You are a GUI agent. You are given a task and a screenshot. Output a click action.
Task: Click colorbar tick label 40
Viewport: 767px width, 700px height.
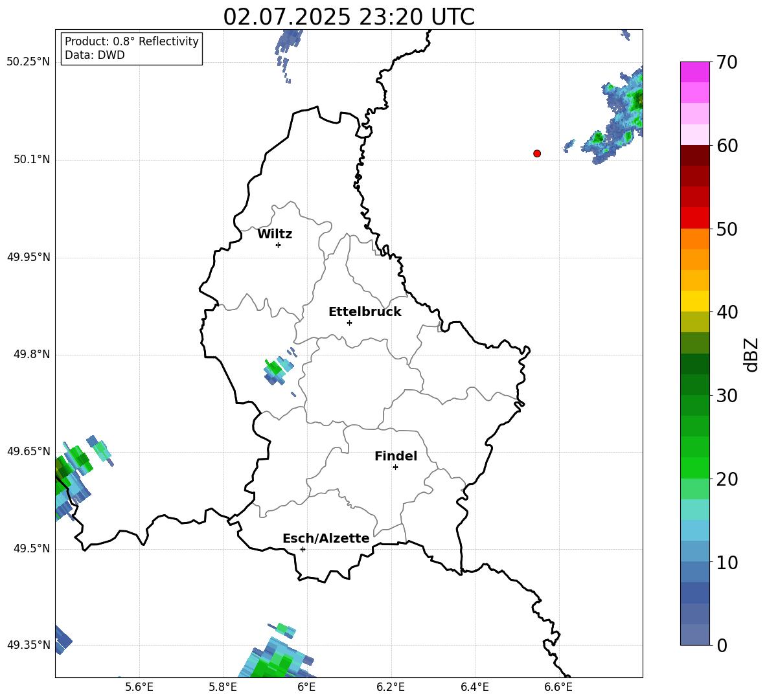pyautogui.click(x=727, y=312)
